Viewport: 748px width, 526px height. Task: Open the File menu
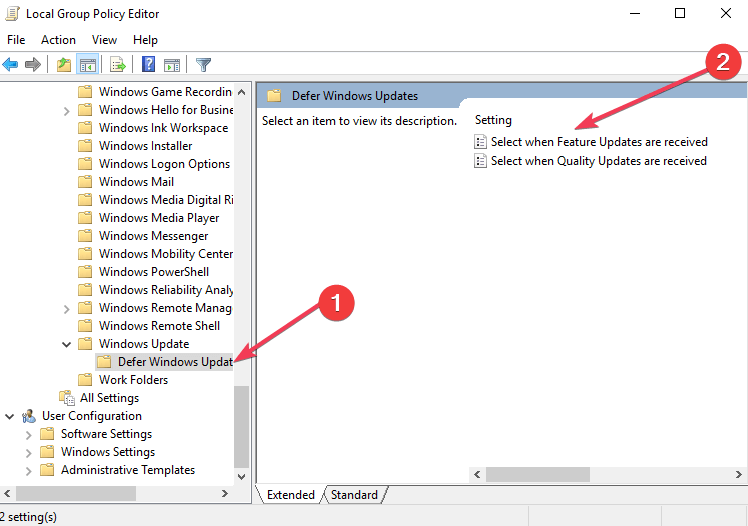point(16,40)
